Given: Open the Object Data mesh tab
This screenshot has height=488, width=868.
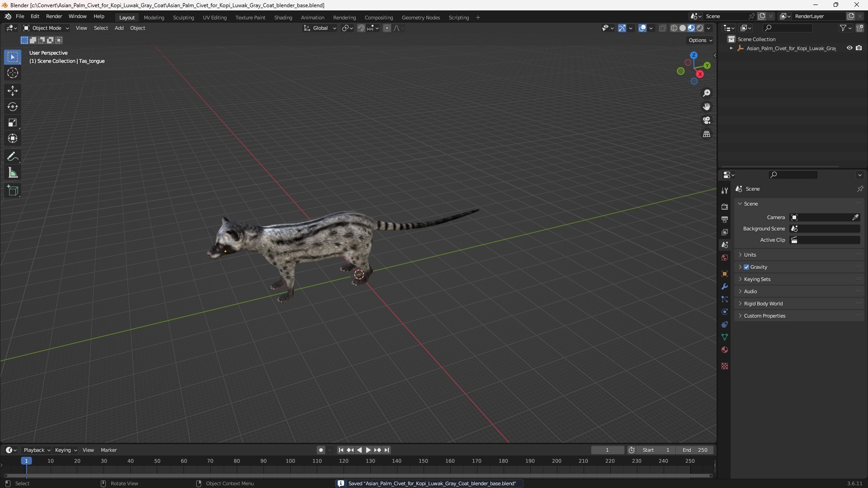Looking at the screenshot, I should tap(725, 337).
